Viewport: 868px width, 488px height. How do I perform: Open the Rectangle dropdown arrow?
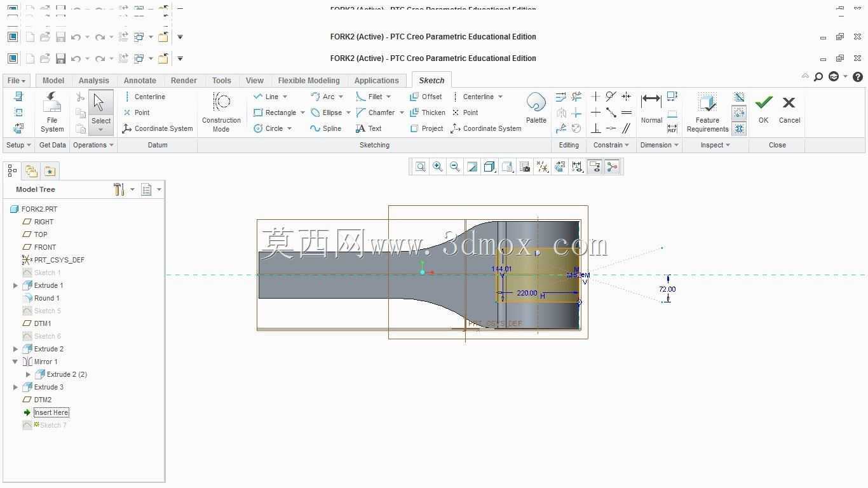tap(302, 112)
